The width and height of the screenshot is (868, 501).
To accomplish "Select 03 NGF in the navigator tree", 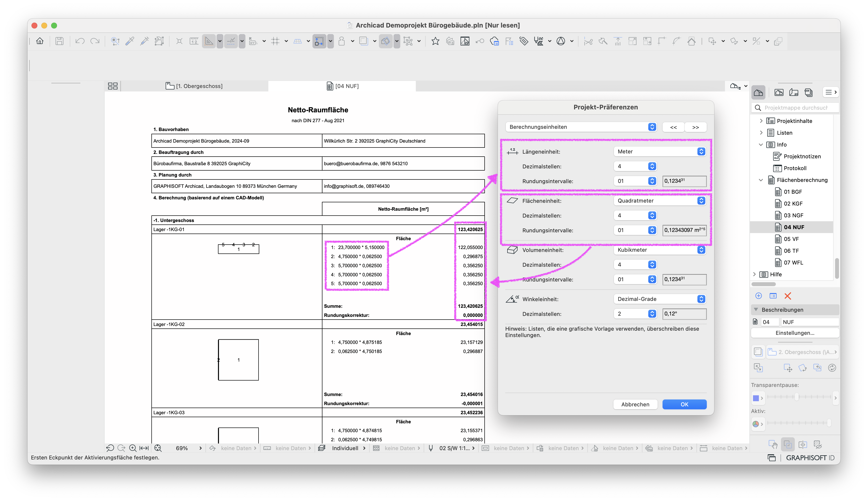I will pyautogui.click(x=793, y=215).
